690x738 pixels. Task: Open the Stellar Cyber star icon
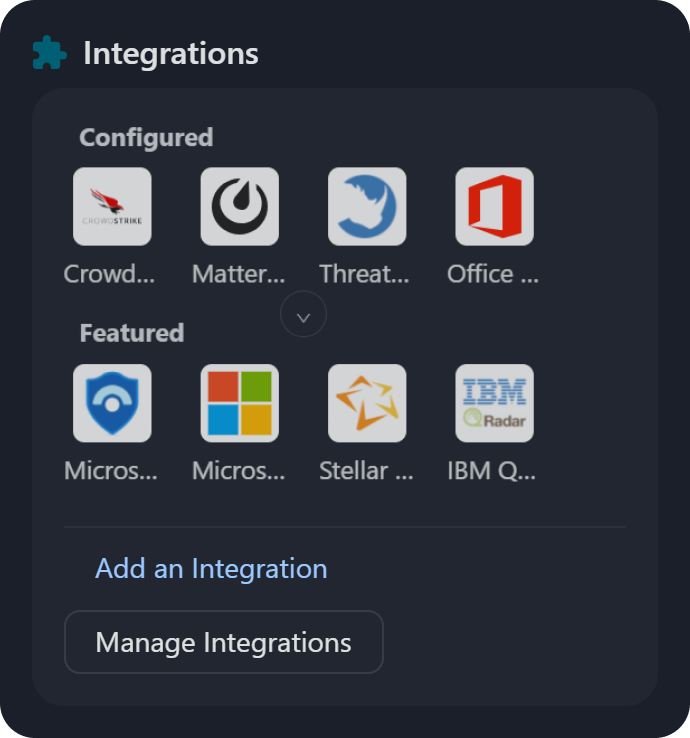[x=367, y=403]
